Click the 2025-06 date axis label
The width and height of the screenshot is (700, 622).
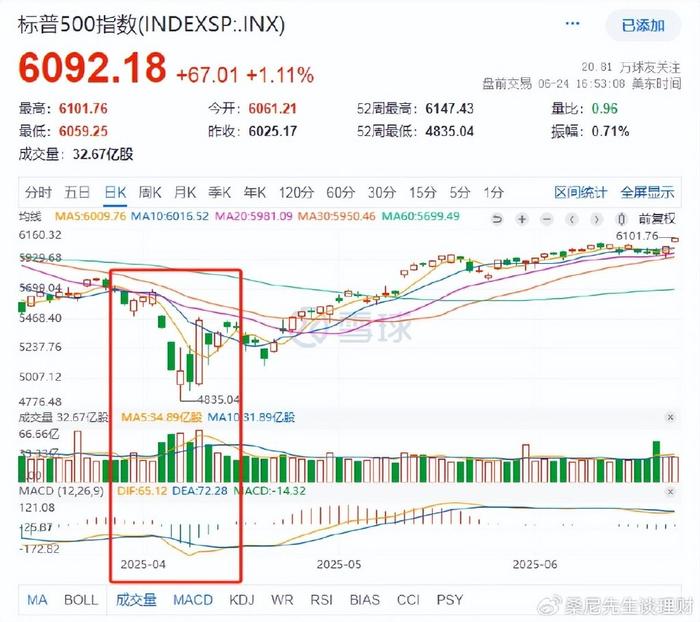(x=535, y=564)
